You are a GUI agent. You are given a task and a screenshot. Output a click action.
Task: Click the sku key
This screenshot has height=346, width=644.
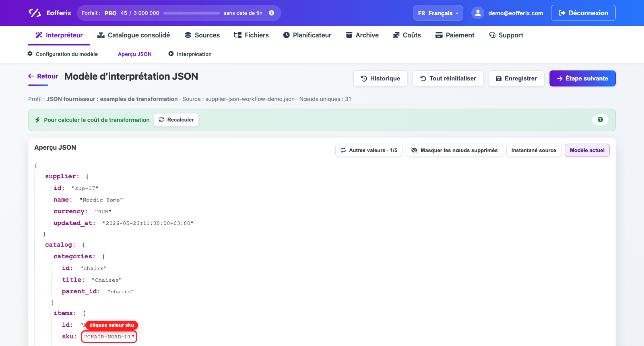pos(69,336)
